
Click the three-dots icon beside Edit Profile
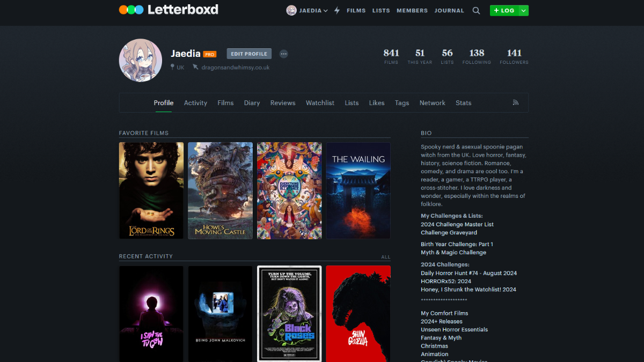coord(284,54)
